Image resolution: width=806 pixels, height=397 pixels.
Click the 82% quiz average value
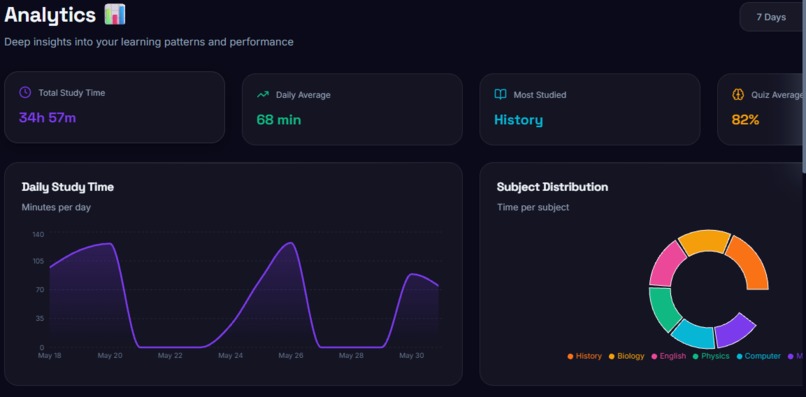coord(745,120)
